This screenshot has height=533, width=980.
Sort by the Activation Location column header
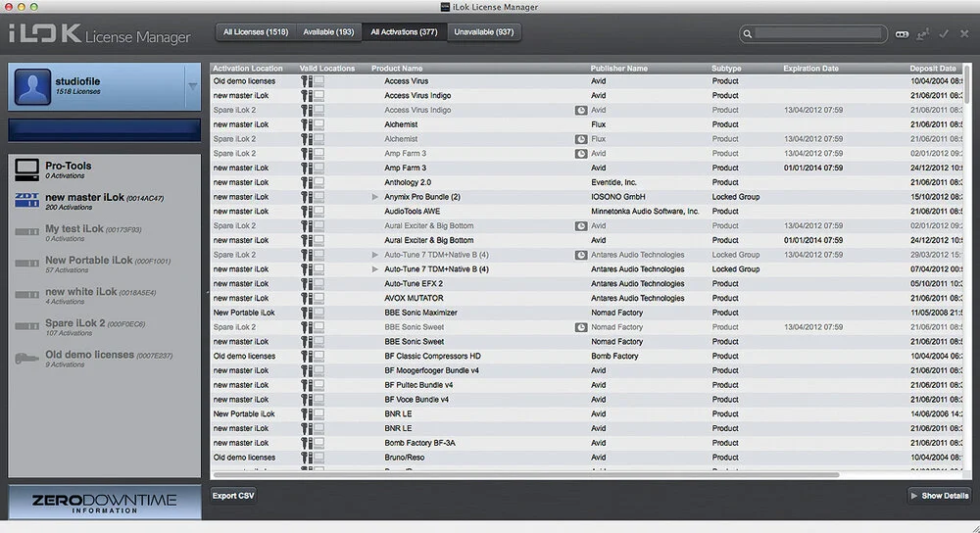pyautogui.click(x=248, y=69)
